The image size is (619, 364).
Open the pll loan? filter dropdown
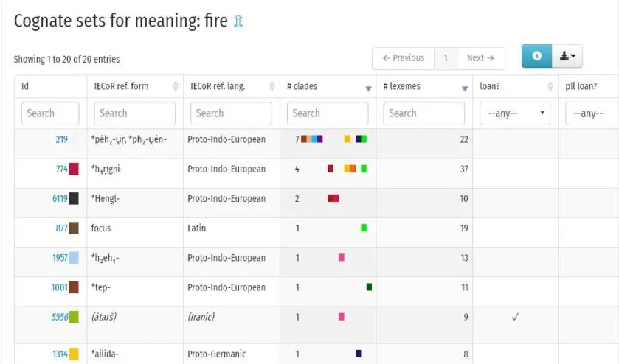pos(591,113)
